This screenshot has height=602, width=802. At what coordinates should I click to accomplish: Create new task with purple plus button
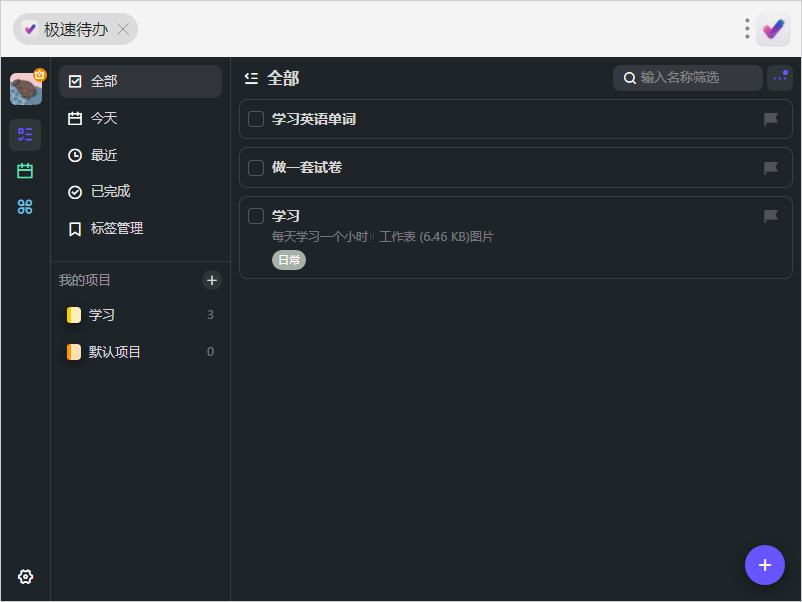[765, 565]
